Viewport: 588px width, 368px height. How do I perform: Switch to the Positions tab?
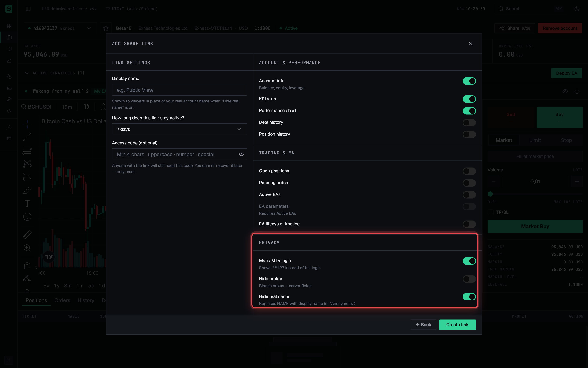tap(36, 300)
